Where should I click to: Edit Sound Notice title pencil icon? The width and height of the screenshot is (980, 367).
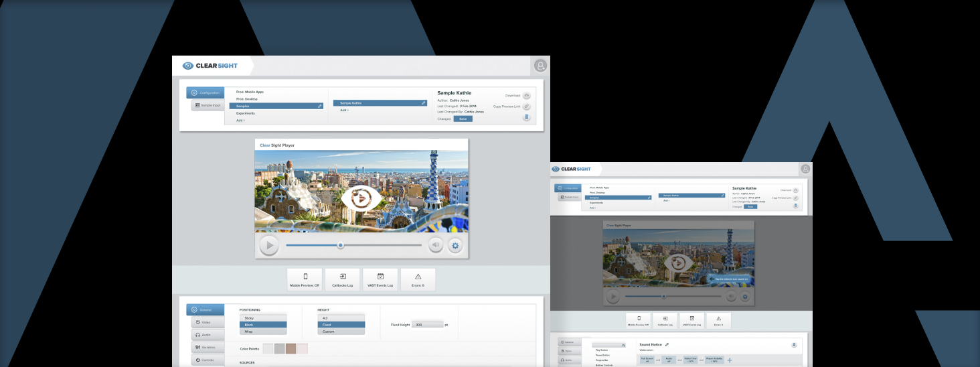coord(667,344)
